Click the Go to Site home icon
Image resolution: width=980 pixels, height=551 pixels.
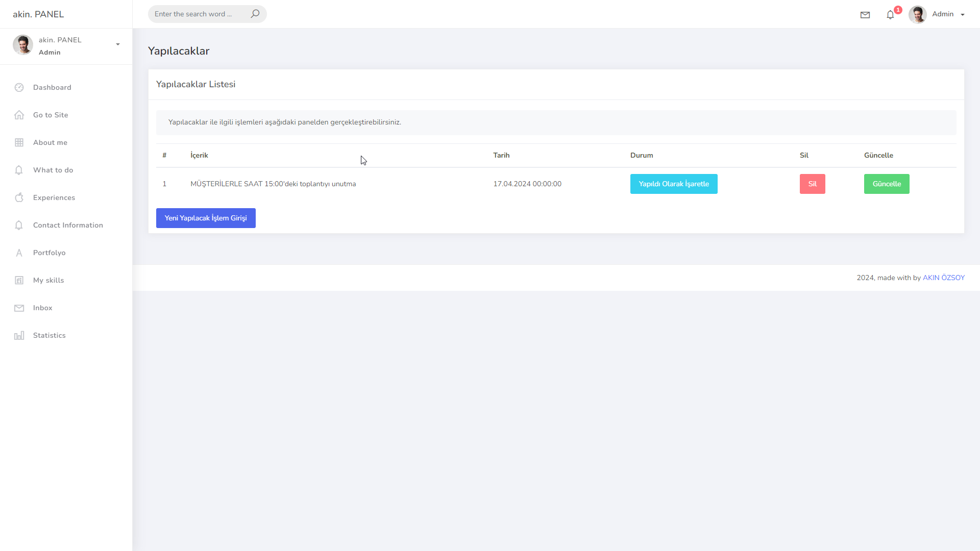pyautogui.click(x=19, y=115)
